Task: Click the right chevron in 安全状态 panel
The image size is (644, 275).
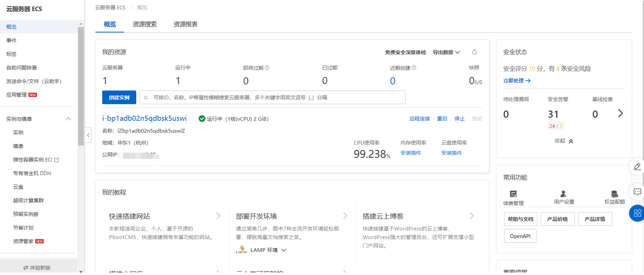Action: [620, 113]
